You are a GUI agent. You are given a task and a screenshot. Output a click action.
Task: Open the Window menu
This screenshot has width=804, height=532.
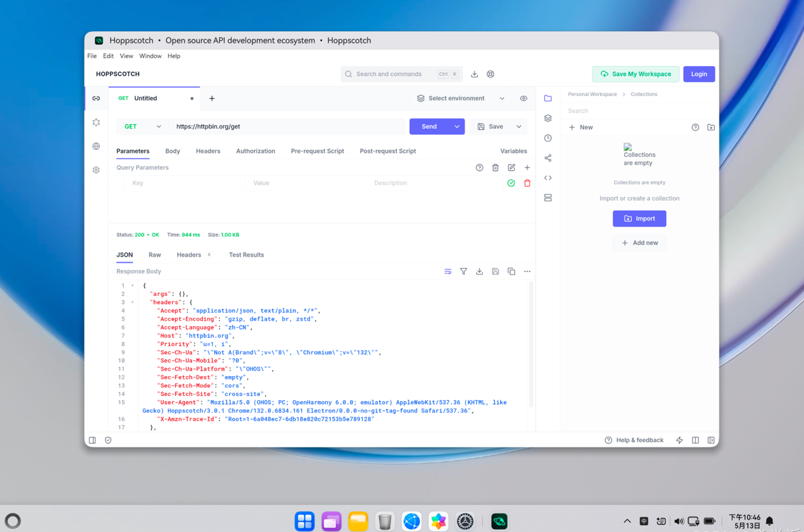(x=150, y=56)
